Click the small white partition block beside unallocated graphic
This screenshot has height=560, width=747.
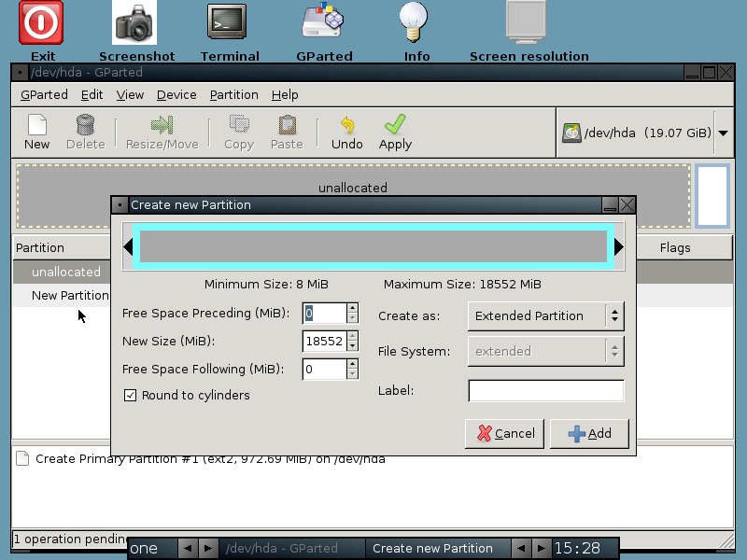click(712, 196)
